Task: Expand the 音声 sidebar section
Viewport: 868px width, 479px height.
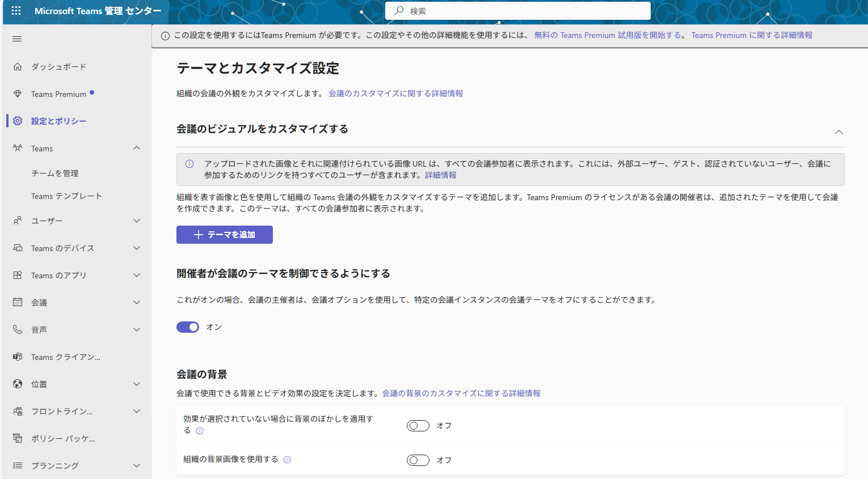Action: (x=137, y=330)
